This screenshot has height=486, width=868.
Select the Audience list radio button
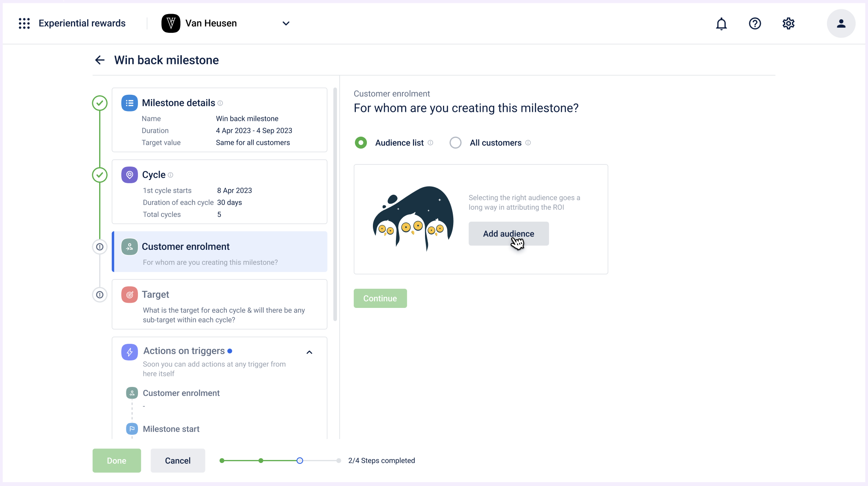[x=361, y=143]
